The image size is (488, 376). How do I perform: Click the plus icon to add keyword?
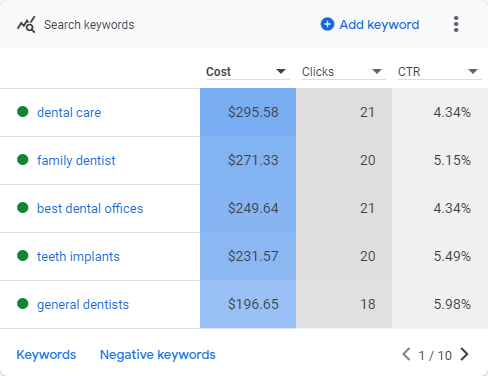[x=327, y=24]
